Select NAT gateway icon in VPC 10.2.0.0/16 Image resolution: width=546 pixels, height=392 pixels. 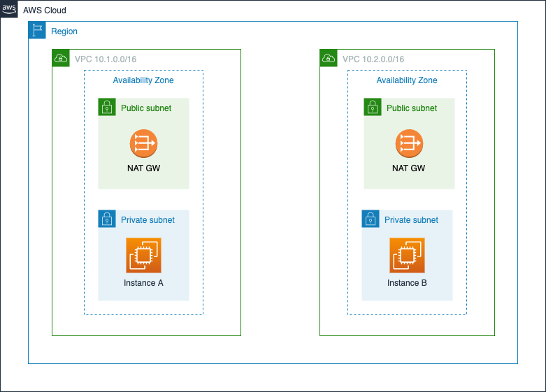tap(409, 143)
